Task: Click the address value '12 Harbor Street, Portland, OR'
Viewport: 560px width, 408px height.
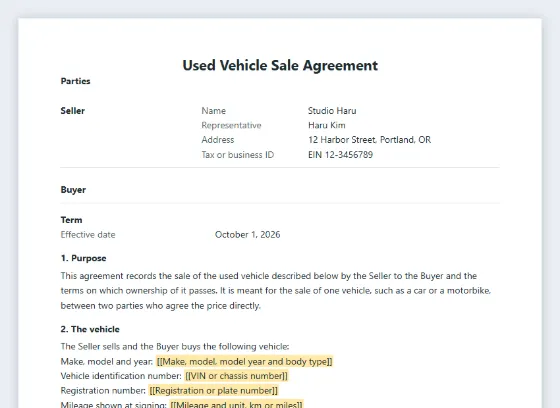Action: click(x=370, y=140)
